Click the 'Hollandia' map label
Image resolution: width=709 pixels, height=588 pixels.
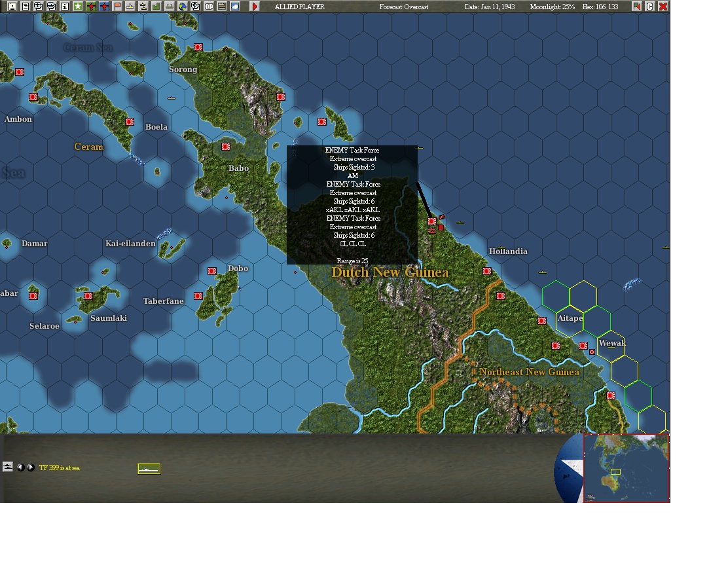point(508,251)
